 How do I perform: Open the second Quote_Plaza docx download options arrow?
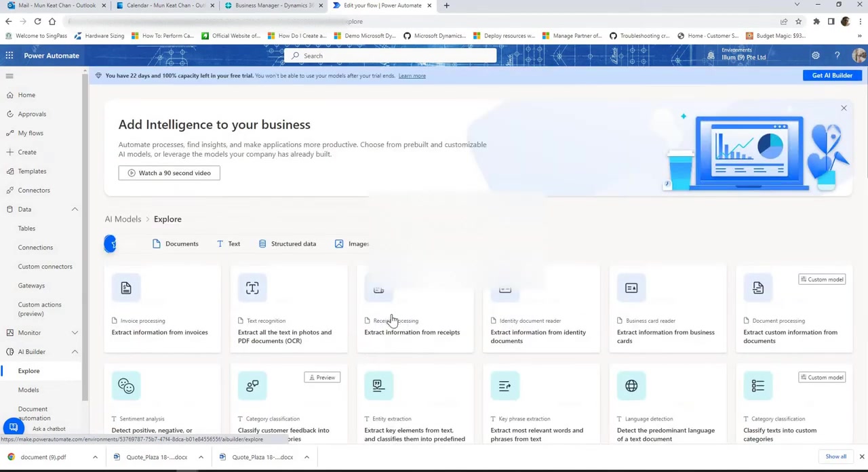pyautogui.click(x=307, y=457)
